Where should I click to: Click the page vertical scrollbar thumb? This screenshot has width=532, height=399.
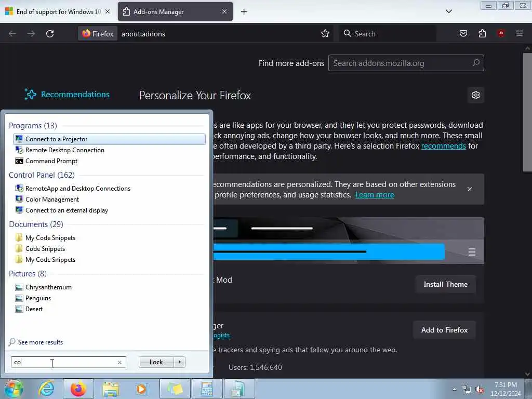527,112
